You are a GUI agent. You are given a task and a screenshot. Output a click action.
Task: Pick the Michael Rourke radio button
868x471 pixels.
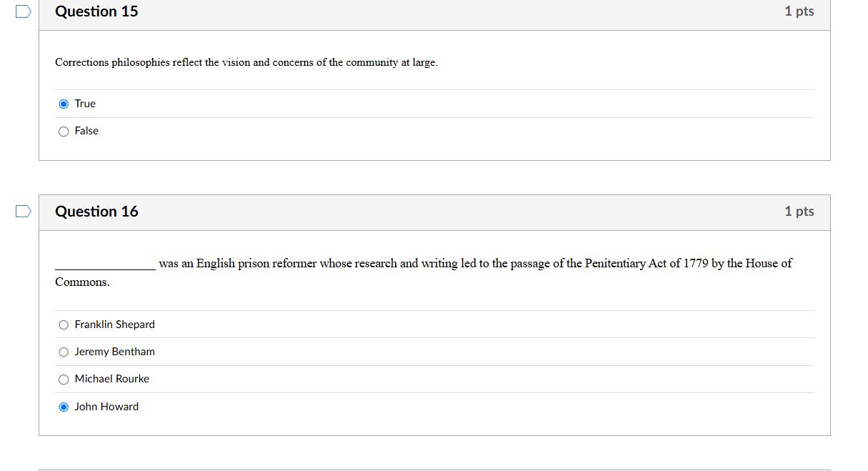[x=64, y=380]
